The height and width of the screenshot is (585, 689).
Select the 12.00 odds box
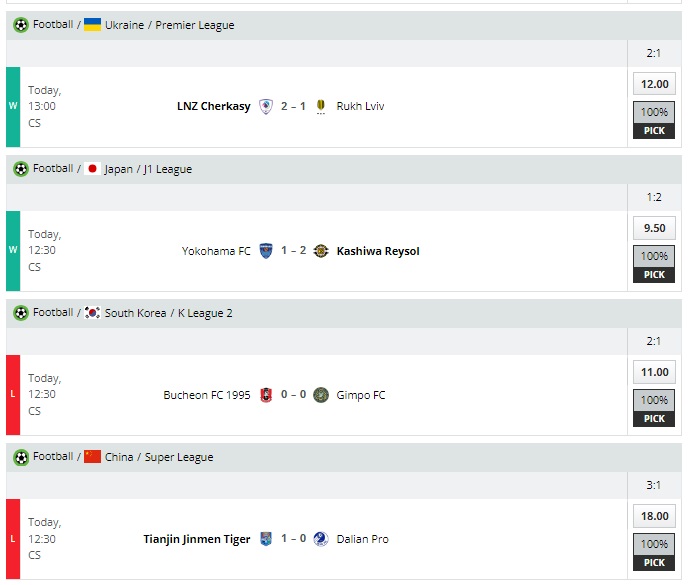click(654, 85)
